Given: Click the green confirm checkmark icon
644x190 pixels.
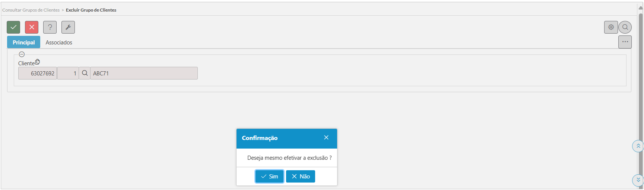Looking at the screenshot, I should tap(13, 27).
